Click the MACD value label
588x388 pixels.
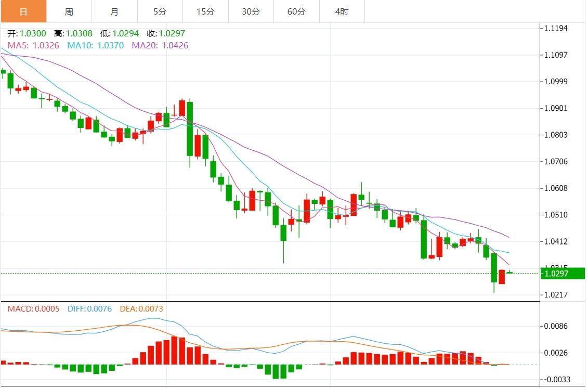(33, 308)
